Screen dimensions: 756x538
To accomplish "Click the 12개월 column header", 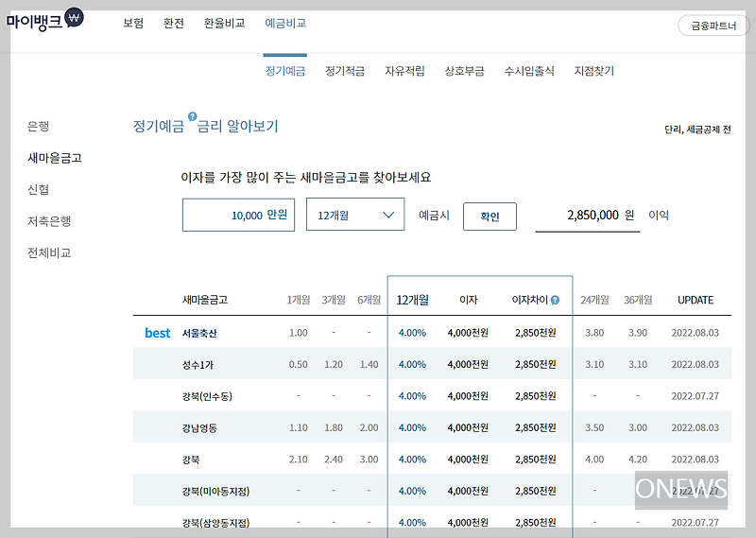I will (x=412, y=300).
